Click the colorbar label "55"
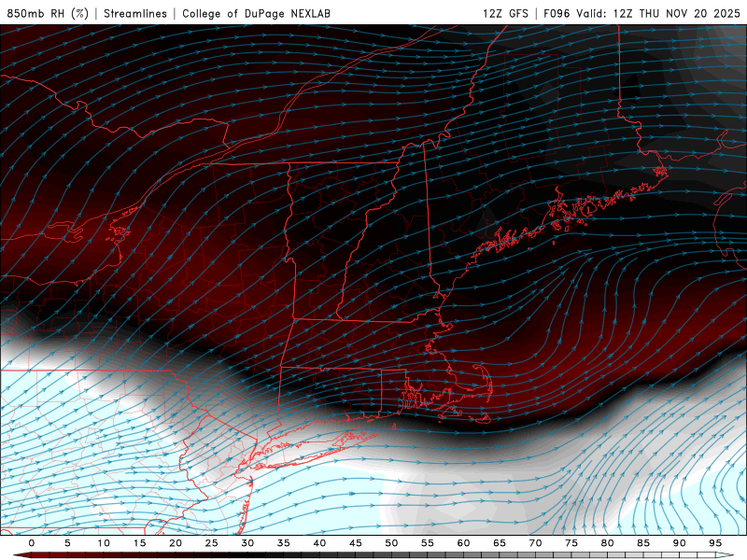The height and width of the screenshot is (560, 747). point(428,543)
